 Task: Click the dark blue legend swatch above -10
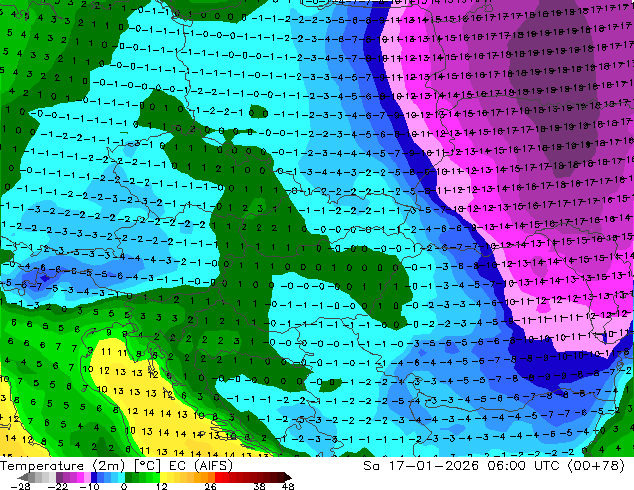[x=94, y=477]
